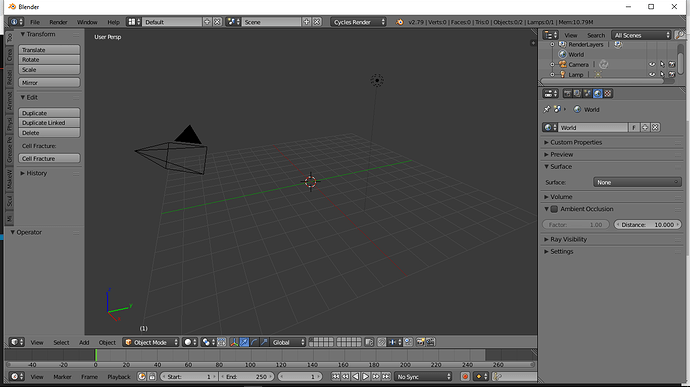Open the Info editor type selector
This screenshot has height=387, width=690.
[x=16, y=22]
